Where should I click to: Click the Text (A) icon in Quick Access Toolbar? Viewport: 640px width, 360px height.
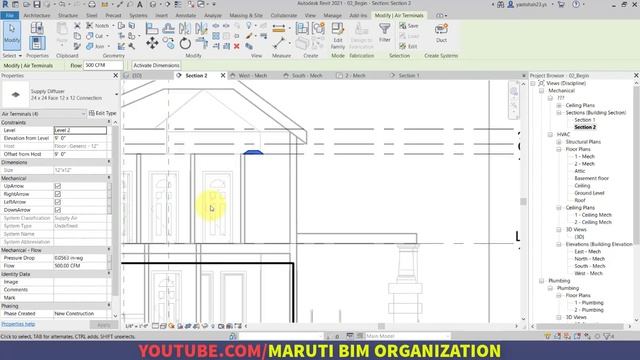click(140, 4)
